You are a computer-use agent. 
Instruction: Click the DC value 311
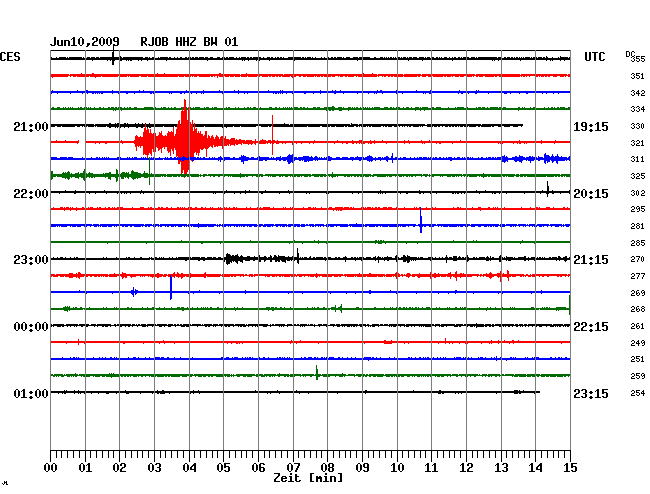point(638,160)
